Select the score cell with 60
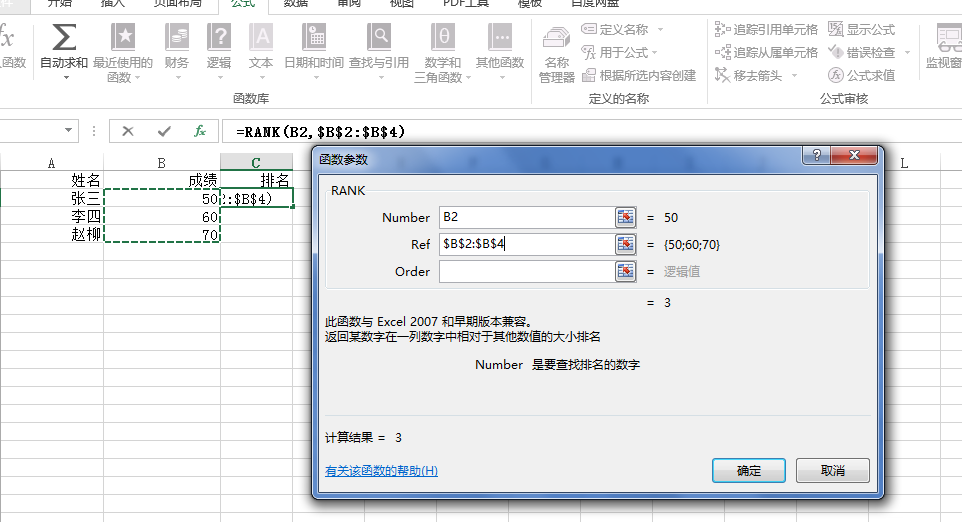Image resolution: width=962 pixels, height=522 pixels. [x=162, y=217]
